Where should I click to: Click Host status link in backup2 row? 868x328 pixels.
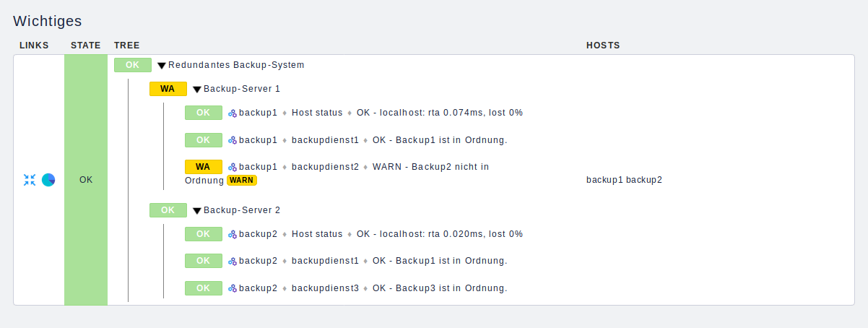[317, 234]
